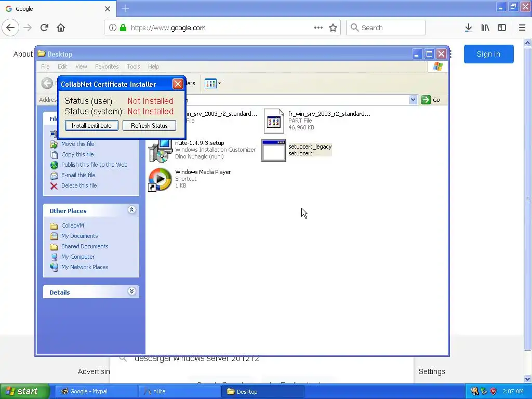Collapse the Other Places panel
The height and width of the screenshot is (399, 532).
[x=131, y=210]
